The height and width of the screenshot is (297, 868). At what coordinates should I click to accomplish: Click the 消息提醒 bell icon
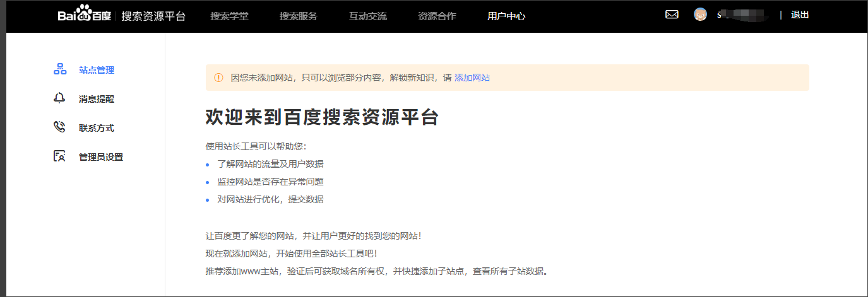pos(60,98)
